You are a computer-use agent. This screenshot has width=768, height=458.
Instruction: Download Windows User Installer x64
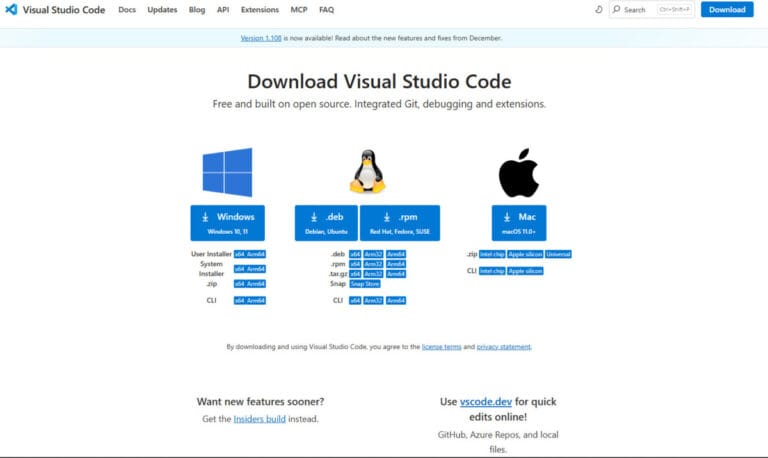(x=239, y=254)
